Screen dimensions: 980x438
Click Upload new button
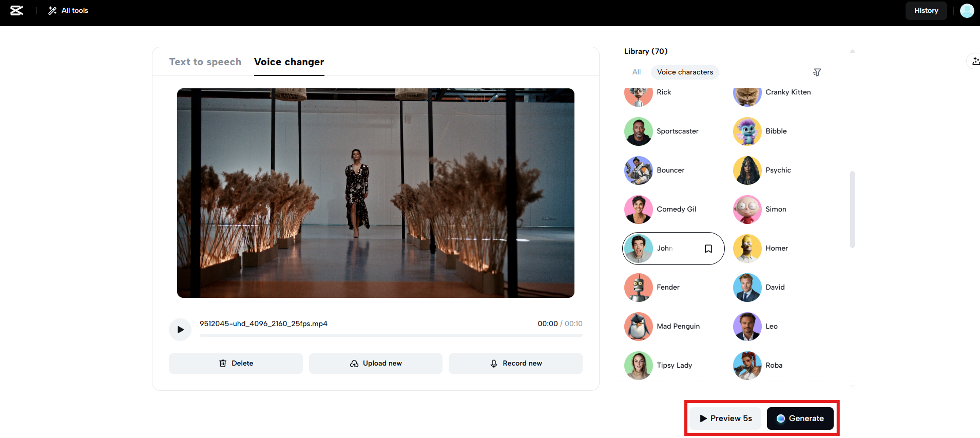click(x=376, y=364)
